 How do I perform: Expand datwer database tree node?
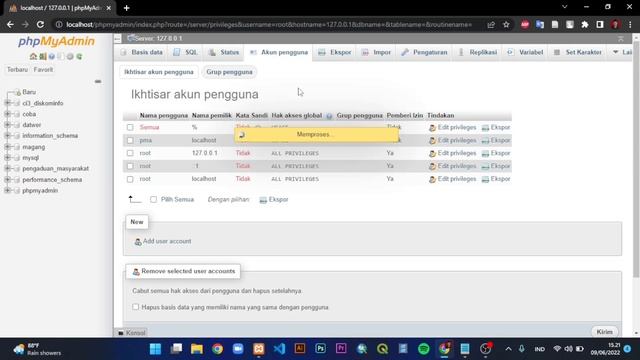pyautogui.click(x=7, y=125)
